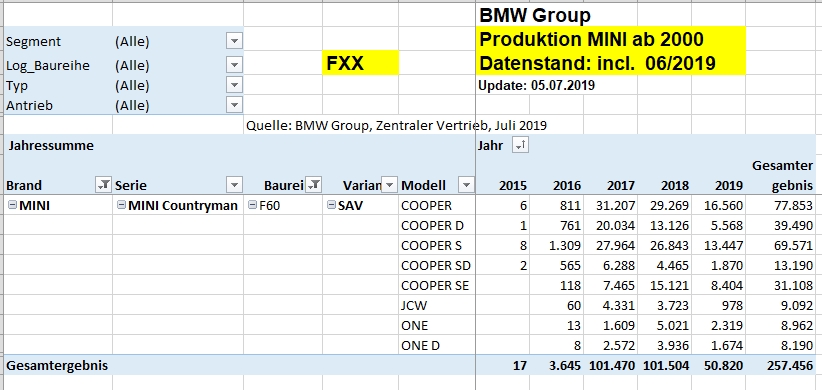Image resolution: width=822 pixels, height=390 pixels.
Task: Collapse the SAV variant group
Action: 331,205
